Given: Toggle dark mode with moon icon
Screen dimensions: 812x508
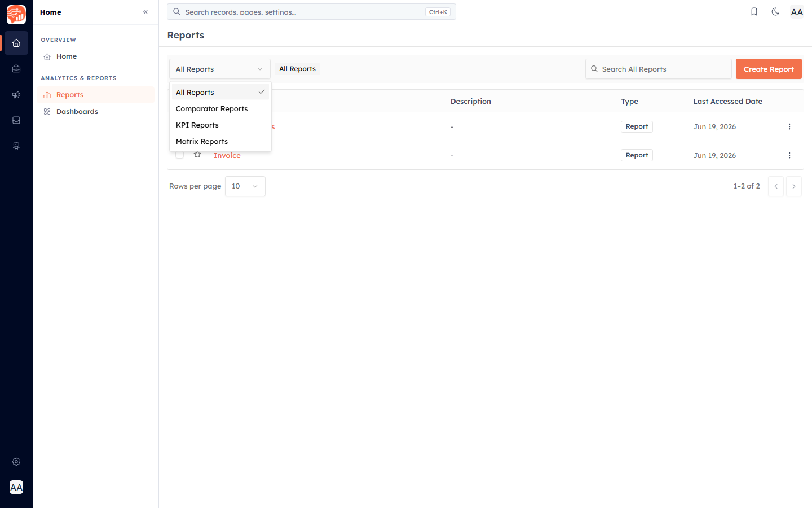Looking at the screenshot, I should click(x=775, y=12).
